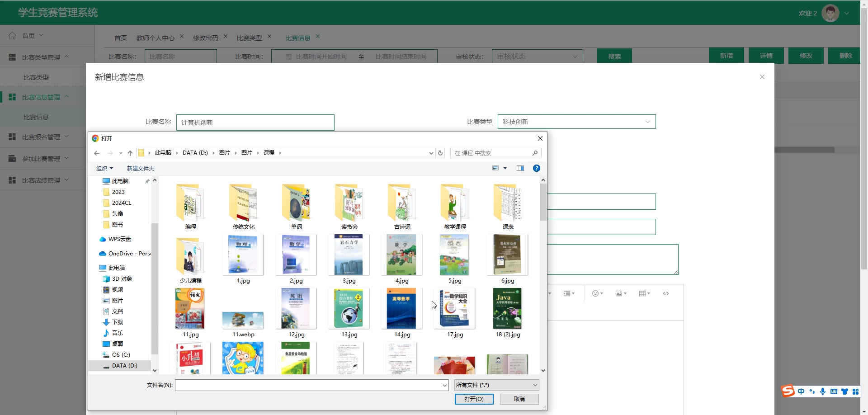Change view mode with view options icon
Image resolution: width=868 pixels, height=415 pixels.
(x=495, y=168)
